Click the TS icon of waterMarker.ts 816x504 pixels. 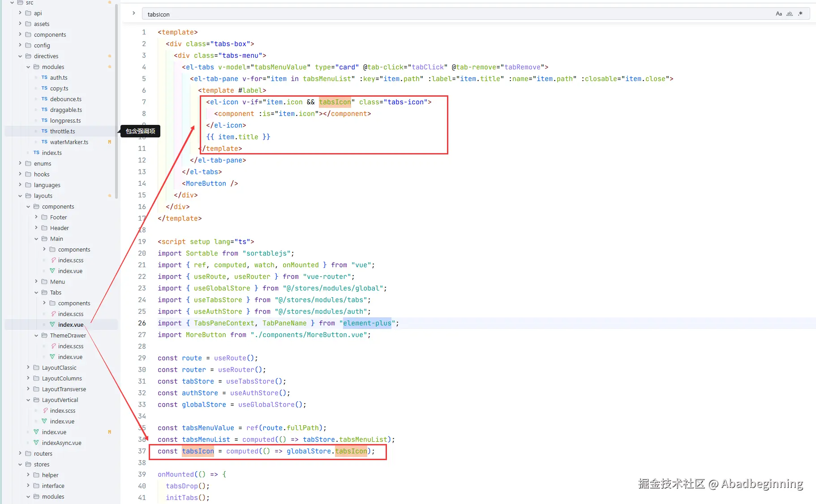click(44, 142)
